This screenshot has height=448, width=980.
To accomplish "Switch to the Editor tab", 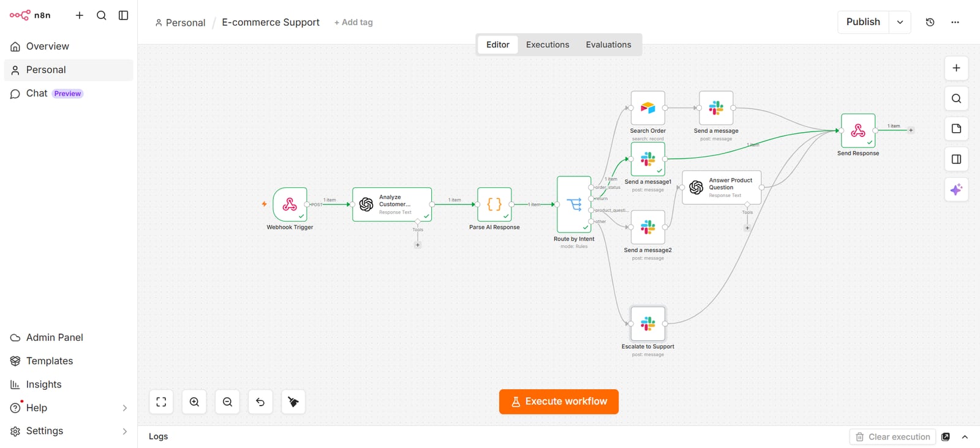I will click(x=498, y=45).
